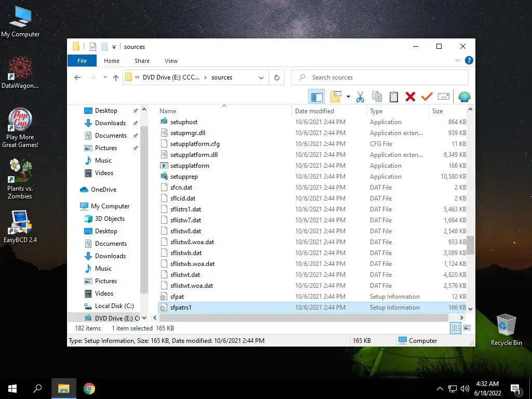The width and height of the screenshot is (532, 399).
Task: Open the blue Help question icon
Action: click(469, 60)
